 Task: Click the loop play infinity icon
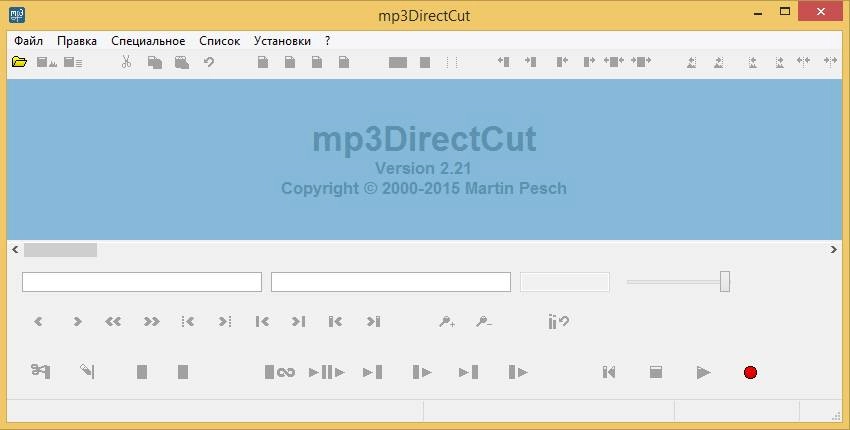280,372
